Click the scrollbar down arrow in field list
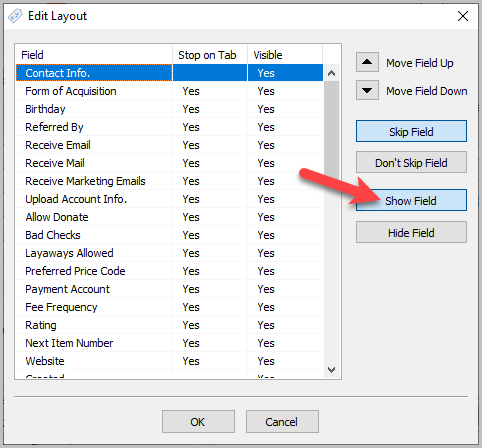Viewport: 482px width, 448px height. tap(331, 370)
